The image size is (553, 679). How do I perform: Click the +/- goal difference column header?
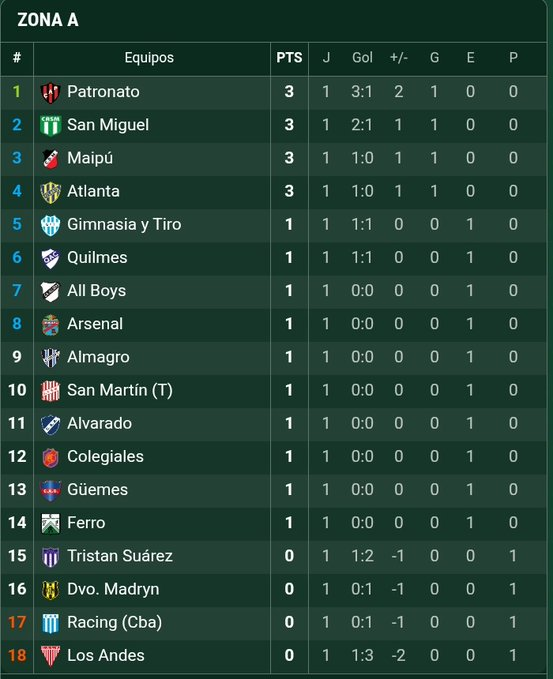tap(398, 58)
